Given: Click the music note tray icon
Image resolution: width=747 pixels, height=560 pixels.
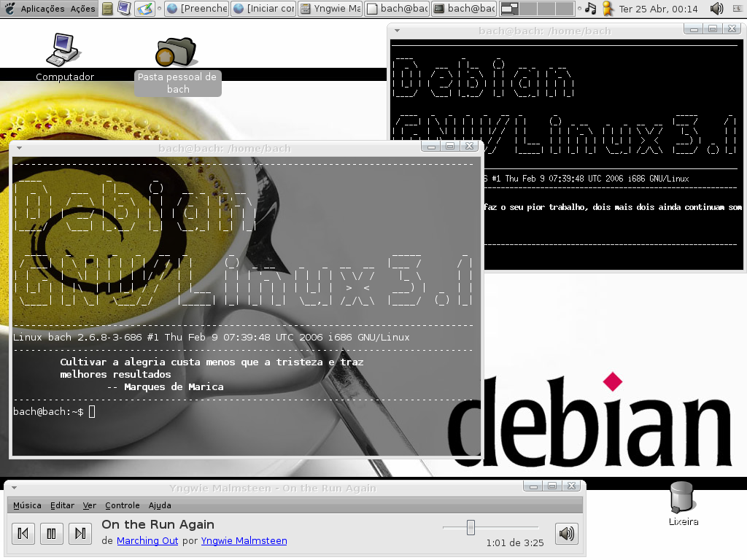Looking at the screenshot, I should click(591, 8).
